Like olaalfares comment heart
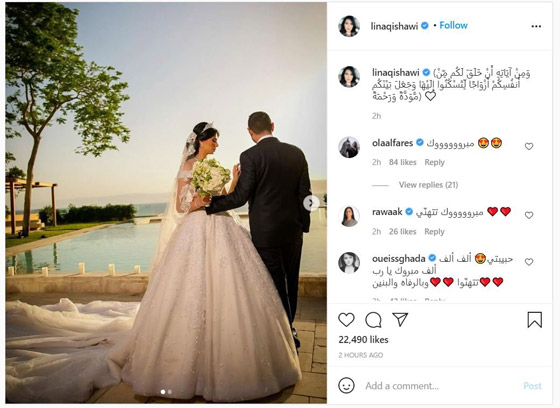 coord(529,146)
